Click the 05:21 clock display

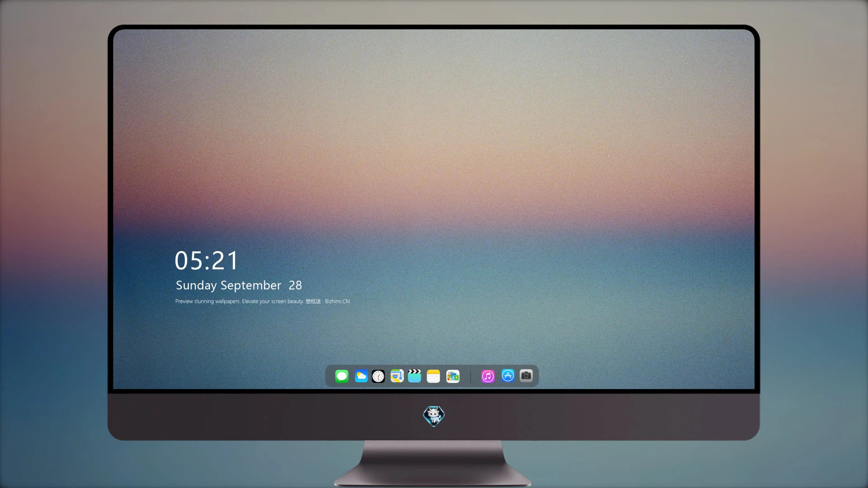point(206,260)
